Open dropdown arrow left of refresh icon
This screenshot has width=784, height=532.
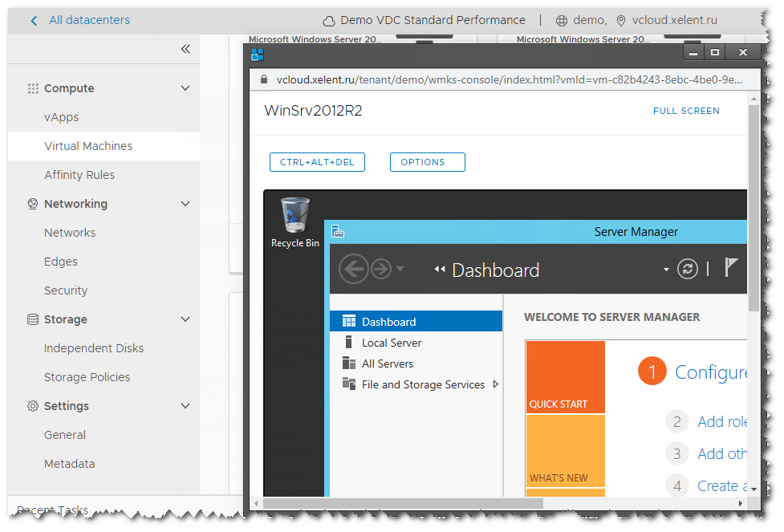coord(666,270)
